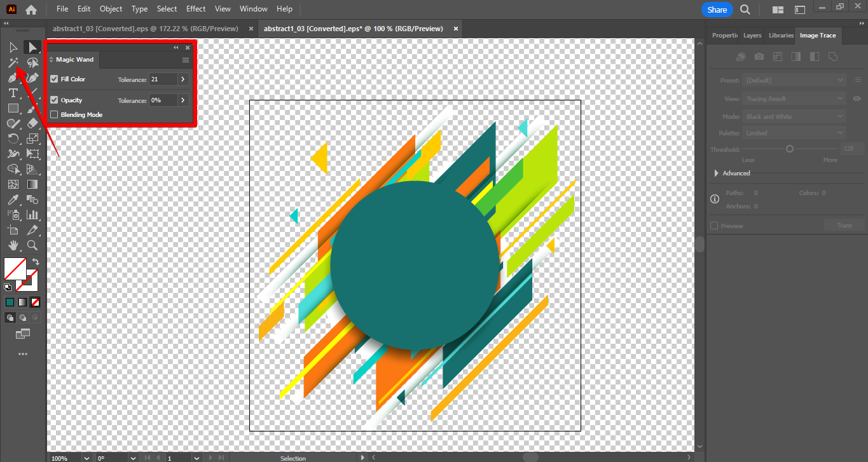Set paint type to Gradient
The width and height of the screenshot is (868, 462).
23,302
